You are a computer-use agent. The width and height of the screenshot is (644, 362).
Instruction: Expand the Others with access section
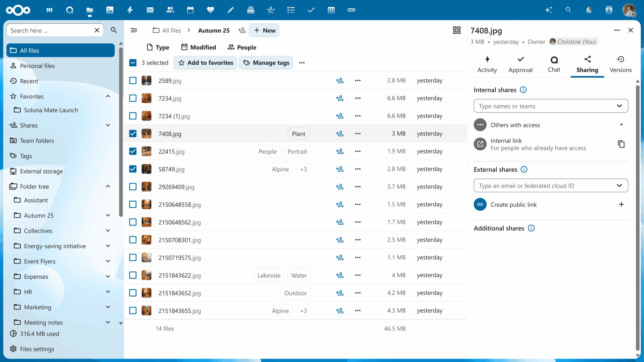coord(621,125)
